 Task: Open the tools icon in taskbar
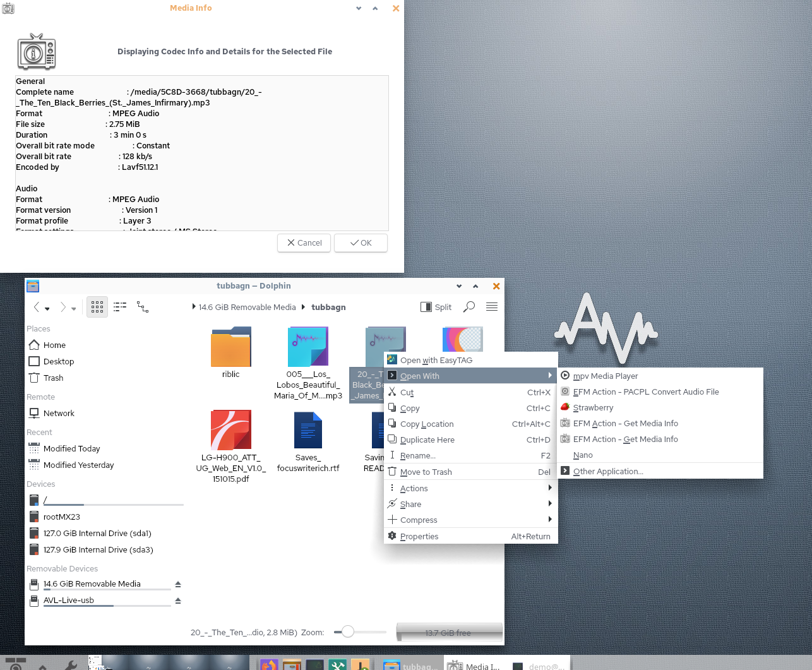337,664
